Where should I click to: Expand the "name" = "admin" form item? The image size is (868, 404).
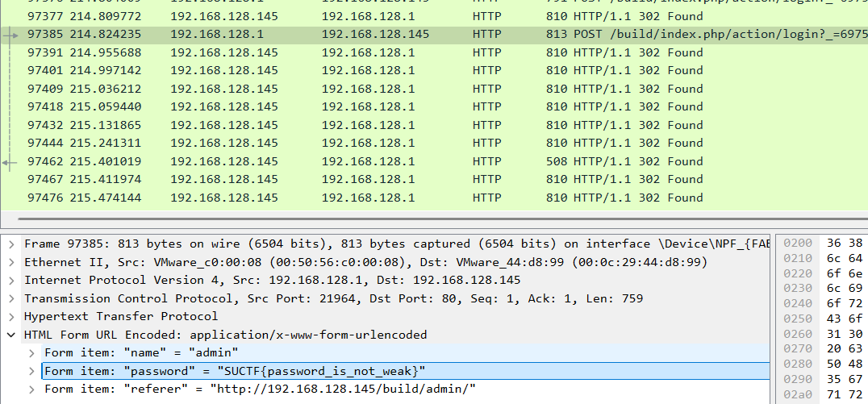pos(31,352)
